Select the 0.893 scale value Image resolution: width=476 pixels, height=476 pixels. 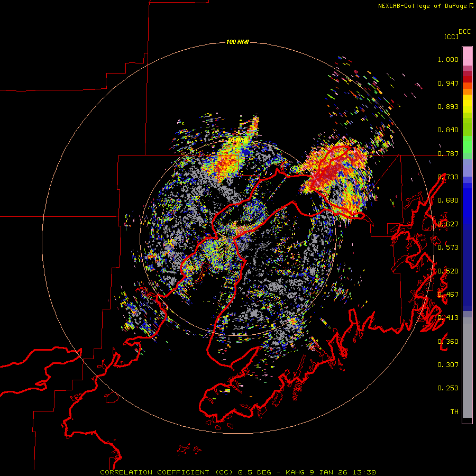point(448,106)
